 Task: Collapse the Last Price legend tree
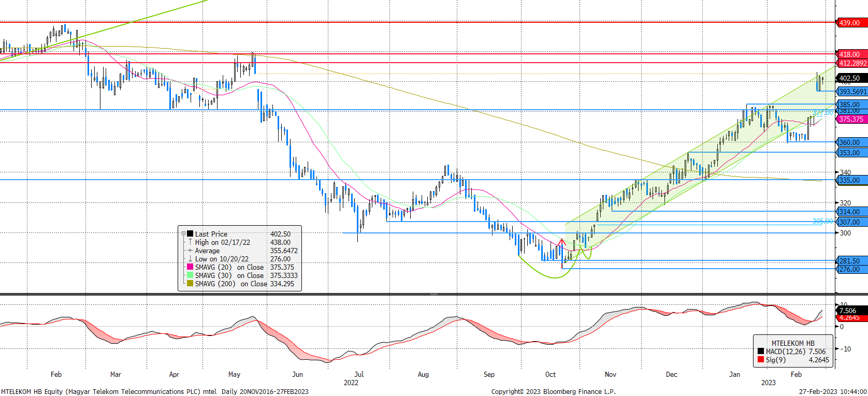pyautogui.click(x=183, y=234)
